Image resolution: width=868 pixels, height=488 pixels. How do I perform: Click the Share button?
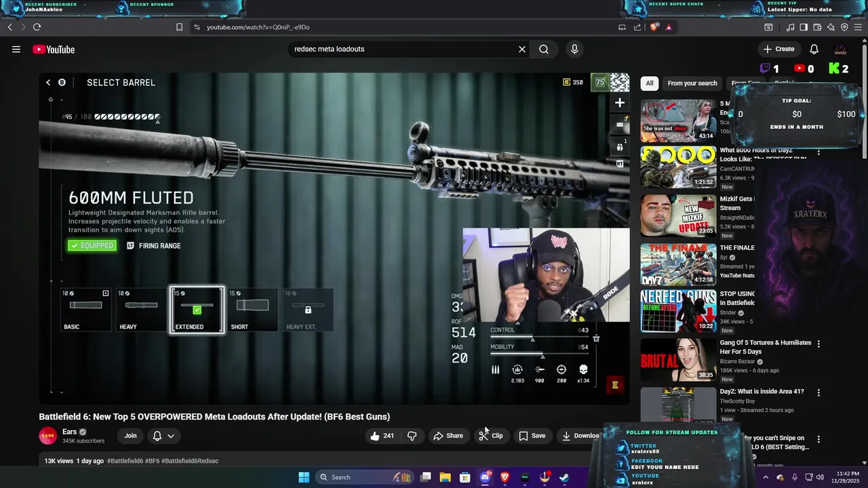click(x=448, y=436)
